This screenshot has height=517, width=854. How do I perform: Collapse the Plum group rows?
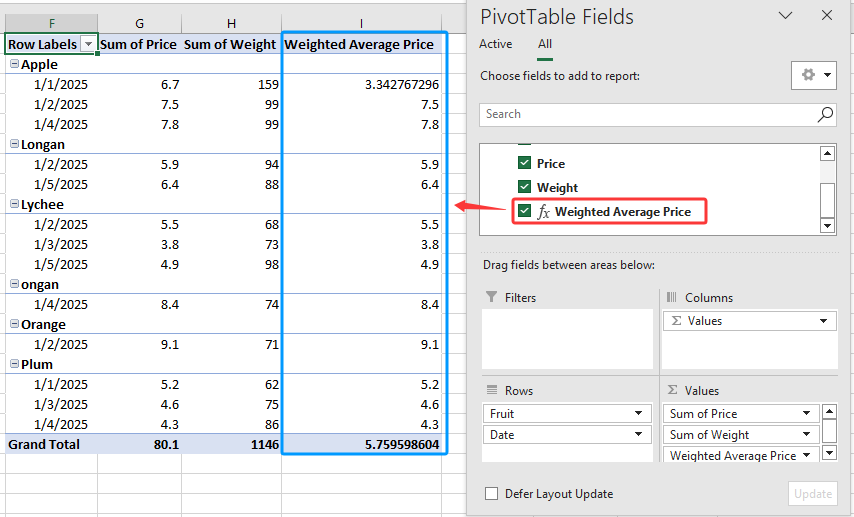[x=14, y=365]
